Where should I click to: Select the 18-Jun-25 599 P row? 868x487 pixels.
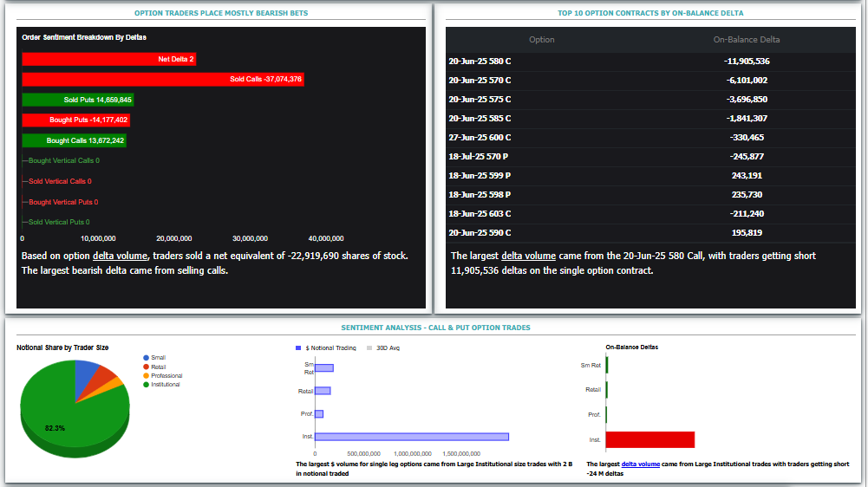coord(650,175)
